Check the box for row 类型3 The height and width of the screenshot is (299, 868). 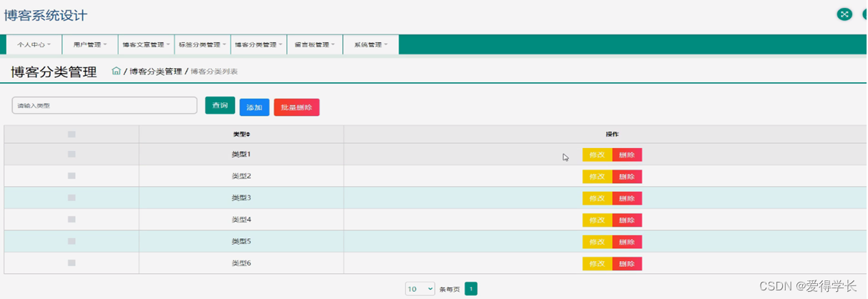pyautogui.click(x=71, y=197)
